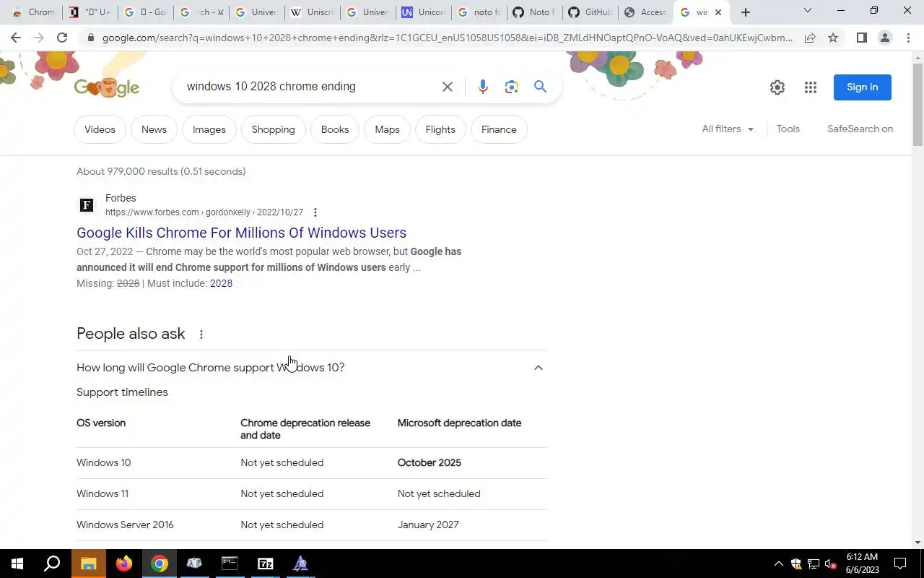Image resolution: width=924 pixels, height=578 pixels.
Task: Click the address bar URL
Action: tap(447, 38)
